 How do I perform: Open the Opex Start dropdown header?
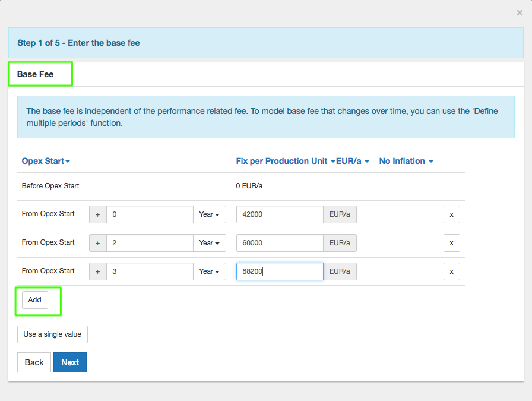(46, 161)
